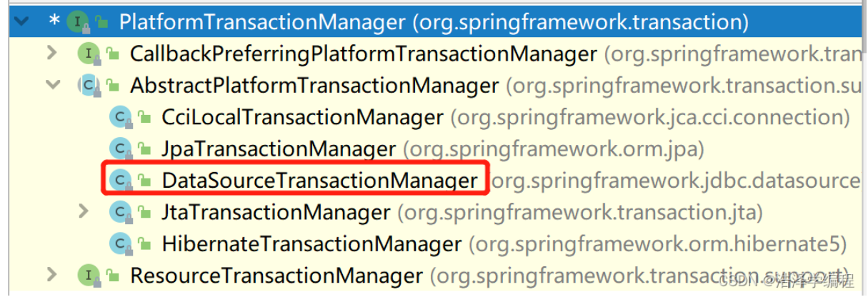
Task: Select JpaTransactionManager in the tree
Action: pos(279,149)
